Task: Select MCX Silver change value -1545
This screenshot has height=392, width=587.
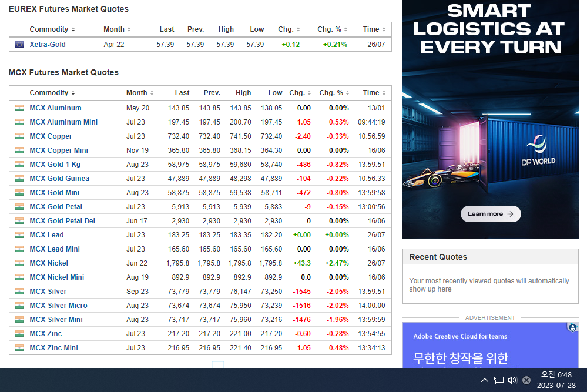Action: click(302, 292)
